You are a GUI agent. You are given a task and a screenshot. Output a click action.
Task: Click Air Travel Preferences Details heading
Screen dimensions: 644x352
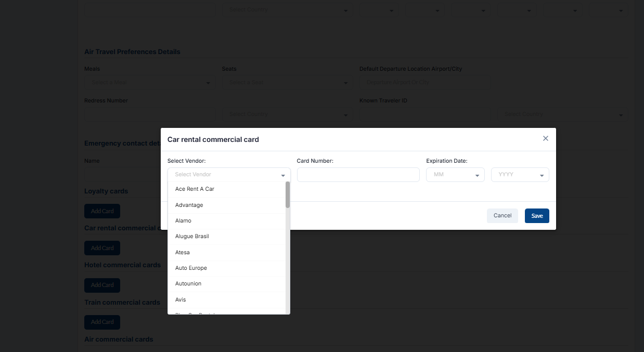[132, 52]
